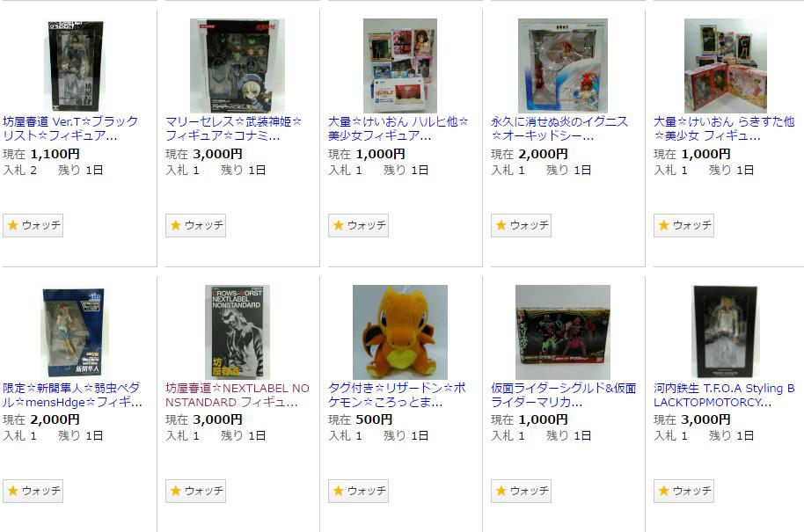Watch the 永久に消せぬ炎のイグニス listing
The width and height of the screenshot is (804, 532).
tap(521, 225)
